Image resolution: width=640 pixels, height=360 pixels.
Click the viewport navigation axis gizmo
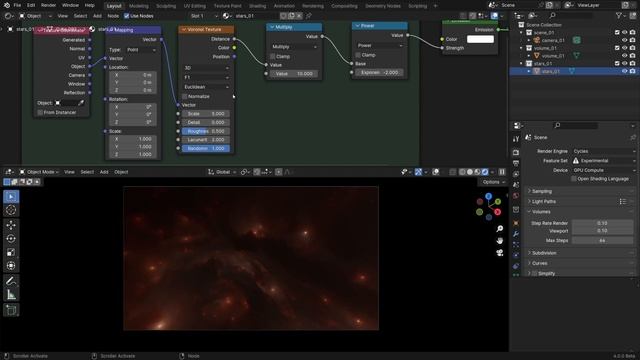(x=489, y=207)
